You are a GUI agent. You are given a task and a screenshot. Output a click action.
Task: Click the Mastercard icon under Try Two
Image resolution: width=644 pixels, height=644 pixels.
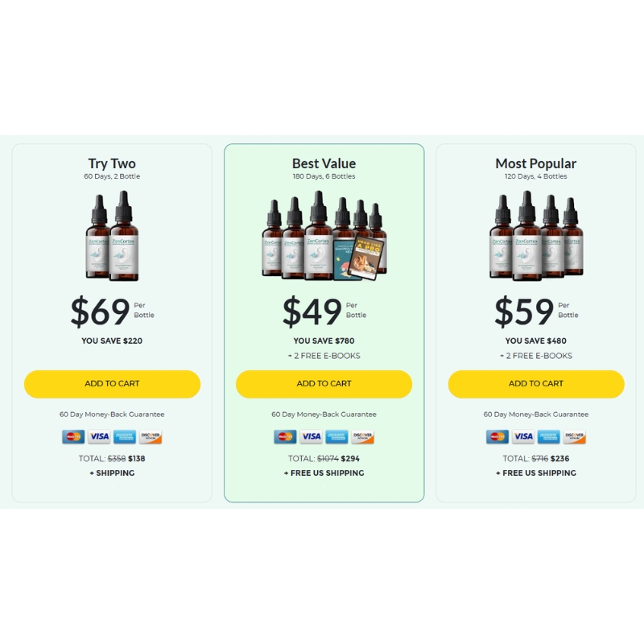tap(73, 436)
